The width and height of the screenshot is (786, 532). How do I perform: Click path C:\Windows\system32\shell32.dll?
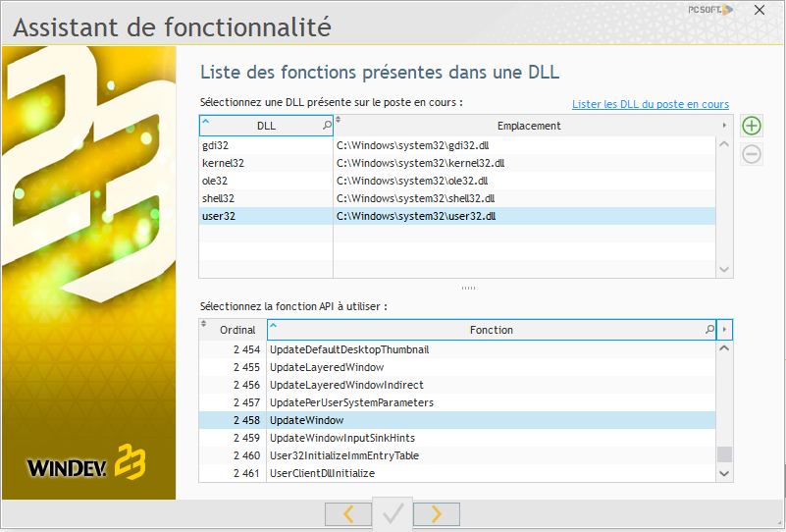tap(415, 198)
